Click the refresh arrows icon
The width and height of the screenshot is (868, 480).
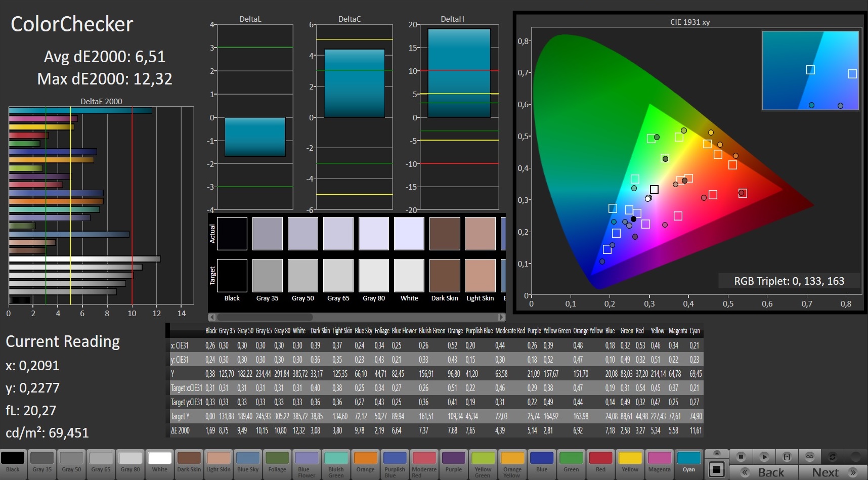tap(833, 456)
